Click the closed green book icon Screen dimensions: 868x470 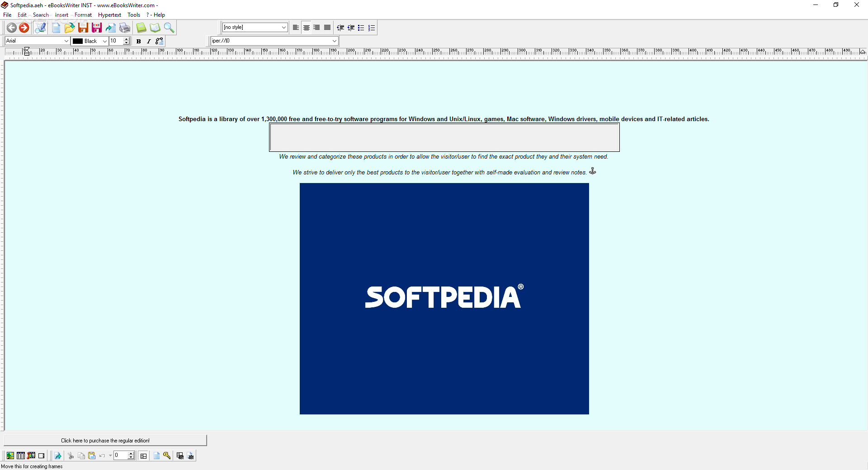point(142,28)
